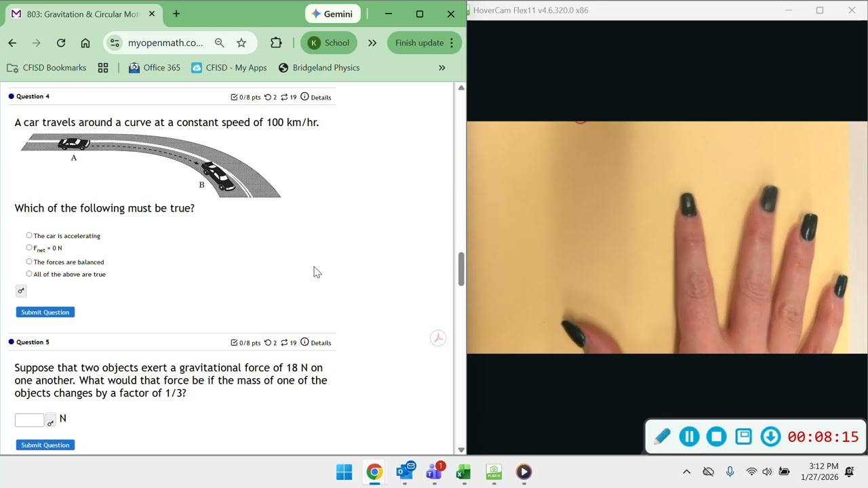The height and width of the screenshot is (488, 868).
Task: Submit Question 5
Action: [45, 445]
